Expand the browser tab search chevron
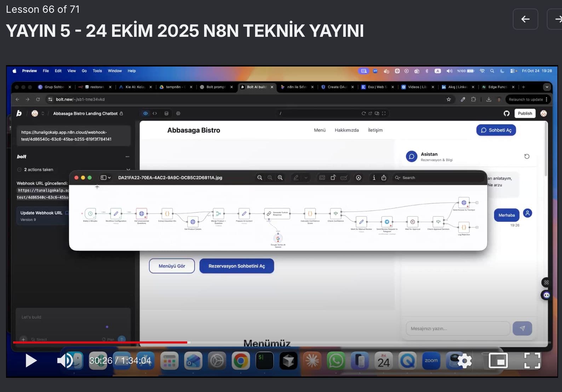 [547, 87]
